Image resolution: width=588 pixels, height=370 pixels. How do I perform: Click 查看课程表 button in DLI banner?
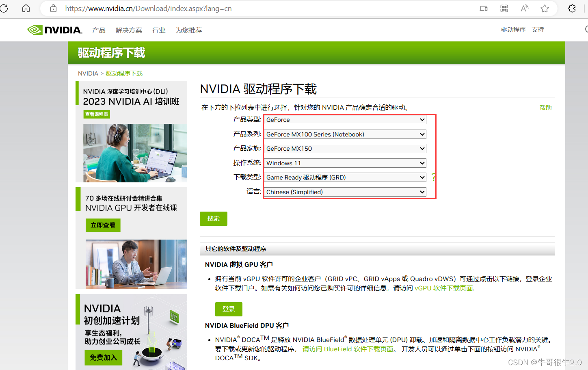pyautogui.click(x=97, y=115)
